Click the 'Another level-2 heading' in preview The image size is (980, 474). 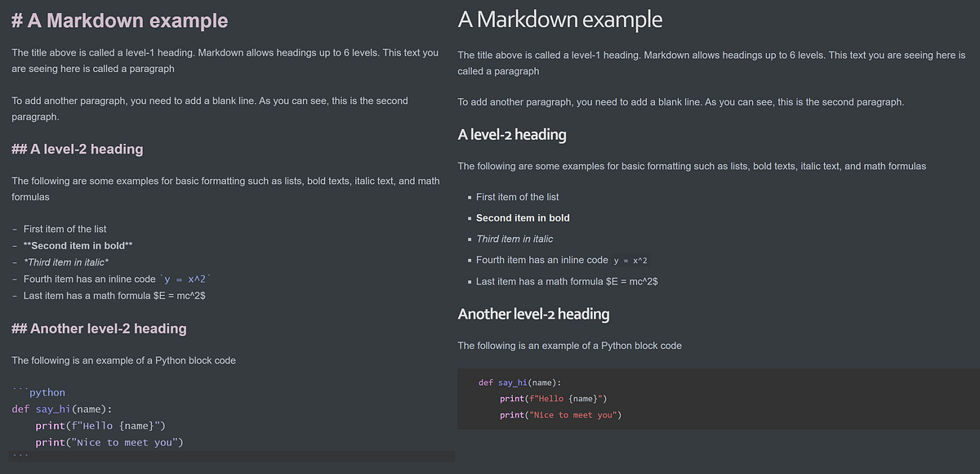(x=533, y=313)
